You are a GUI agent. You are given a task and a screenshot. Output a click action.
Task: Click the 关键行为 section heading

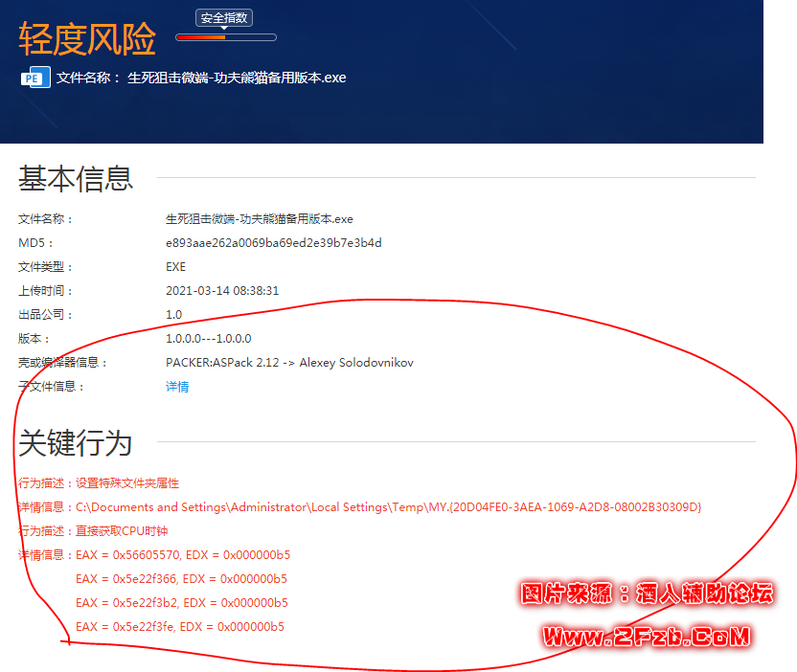pos(76,442)
